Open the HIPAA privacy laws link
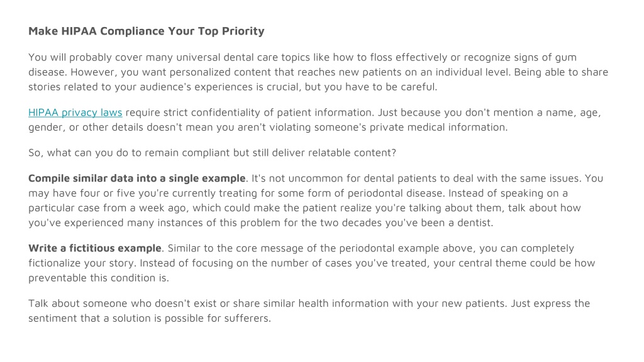 pyautogui.click(x=75, y=112)
